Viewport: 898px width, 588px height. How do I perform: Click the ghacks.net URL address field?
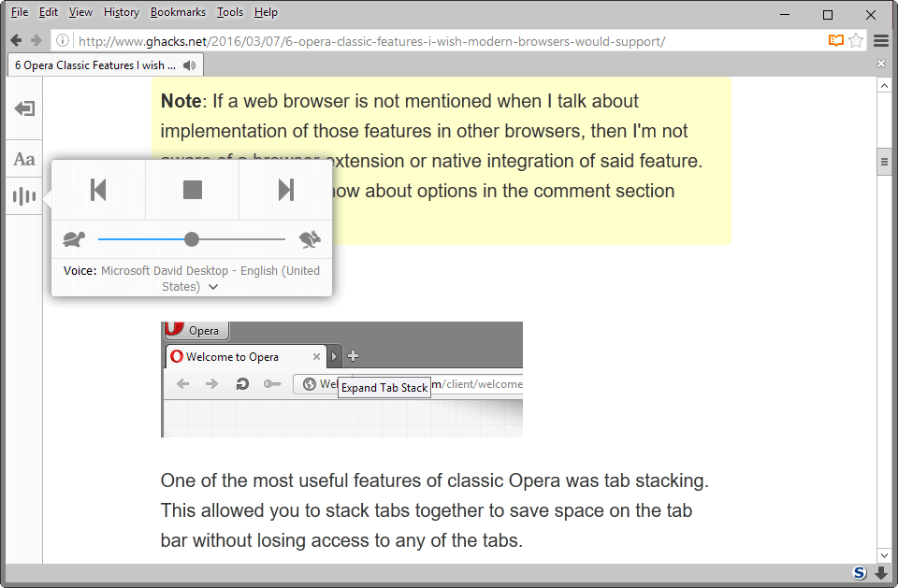coord(421,41)
